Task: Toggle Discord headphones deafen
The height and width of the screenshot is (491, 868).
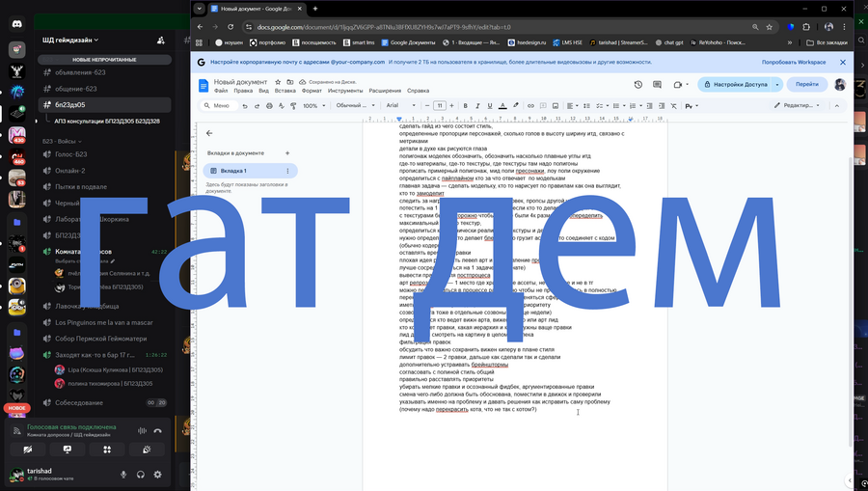Action: 141,475
